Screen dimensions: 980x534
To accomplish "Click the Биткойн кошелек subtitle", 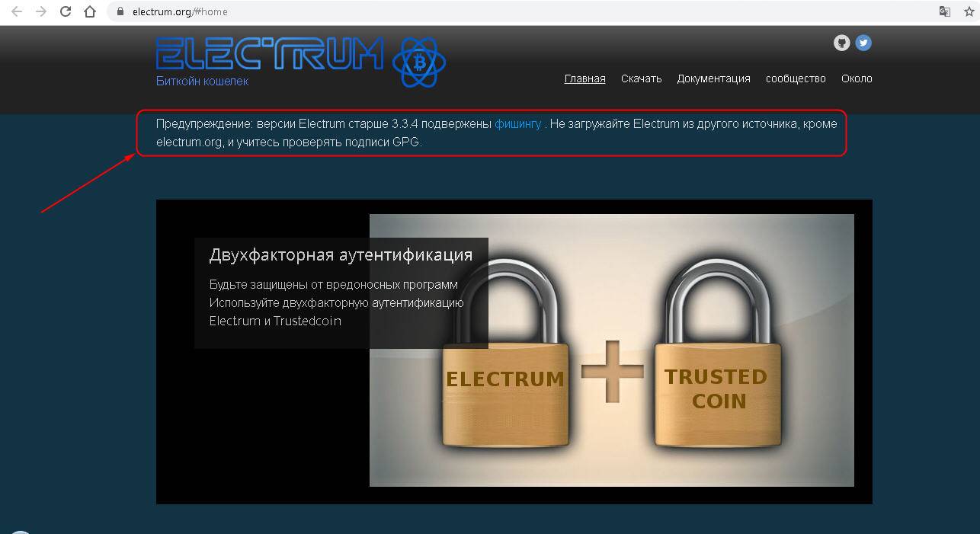I will (202, 81).
